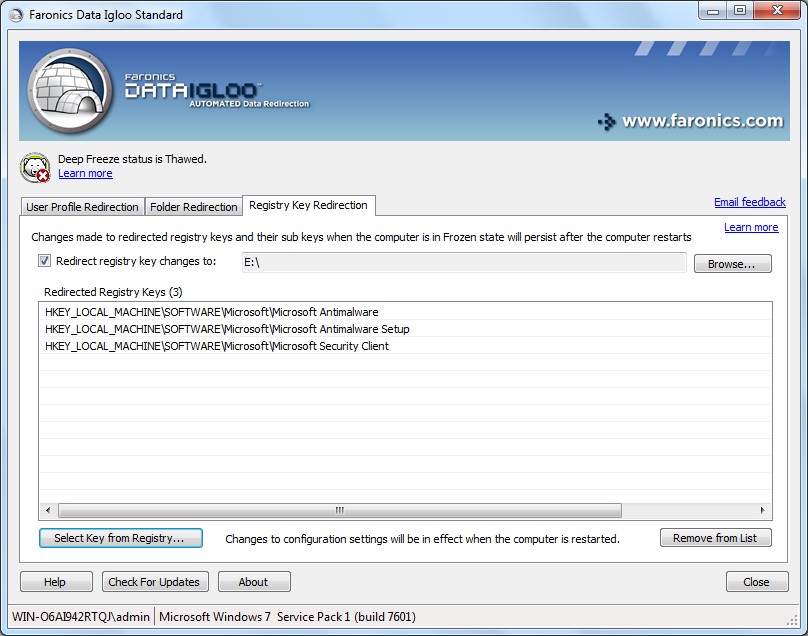Click the Deep Freeze polar bear status icon
Screen dimensions: 808x636
[x=35, y=168]
